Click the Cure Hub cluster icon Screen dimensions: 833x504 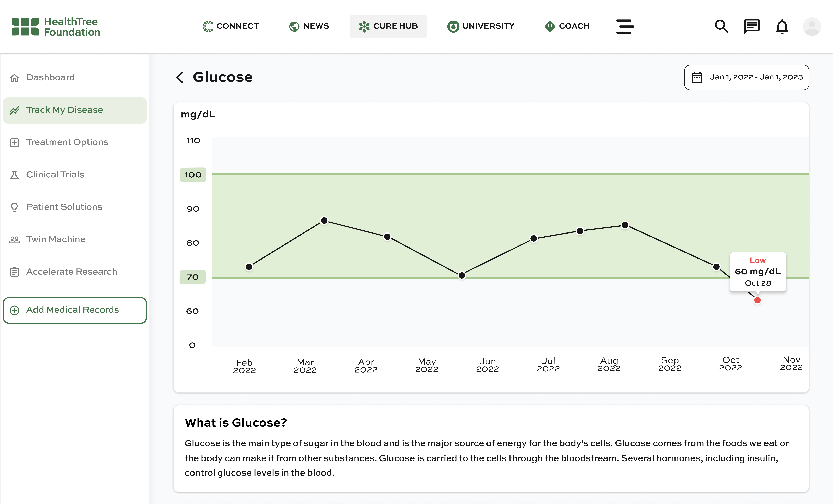[364, 26]
